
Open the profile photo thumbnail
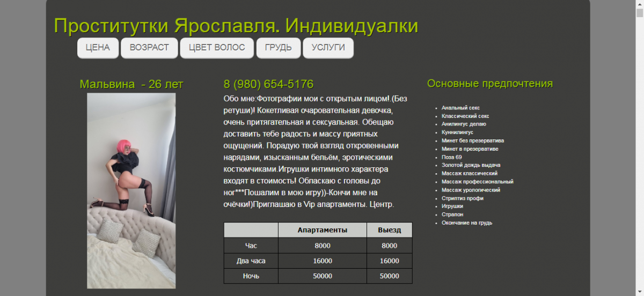[x=131, y=190]
